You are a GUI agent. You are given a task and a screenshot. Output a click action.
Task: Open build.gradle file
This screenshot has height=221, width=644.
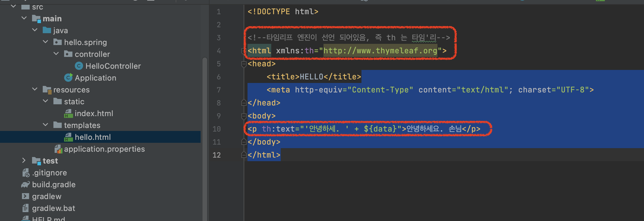coord(54,184)
